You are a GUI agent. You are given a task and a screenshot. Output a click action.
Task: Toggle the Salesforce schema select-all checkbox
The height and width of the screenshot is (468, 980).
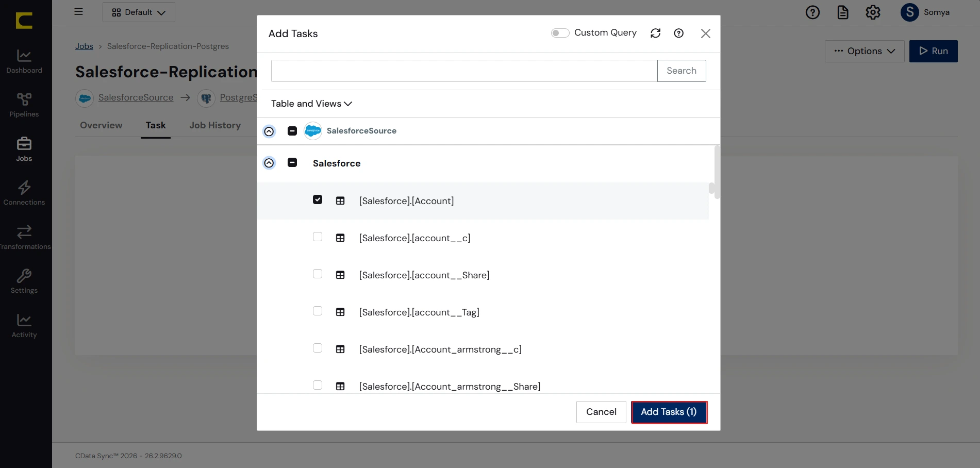(292, 162)
